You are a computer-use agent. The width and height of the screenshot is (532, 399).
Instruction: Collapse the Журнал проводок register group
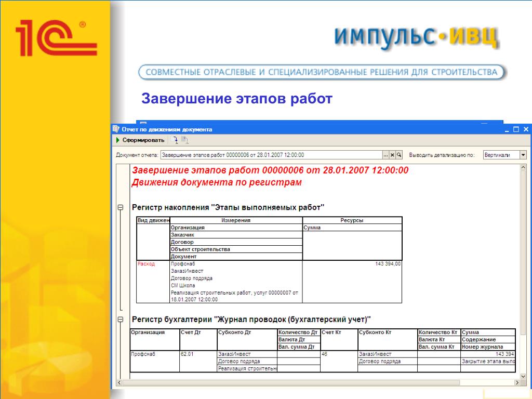[x=121, y=320]
